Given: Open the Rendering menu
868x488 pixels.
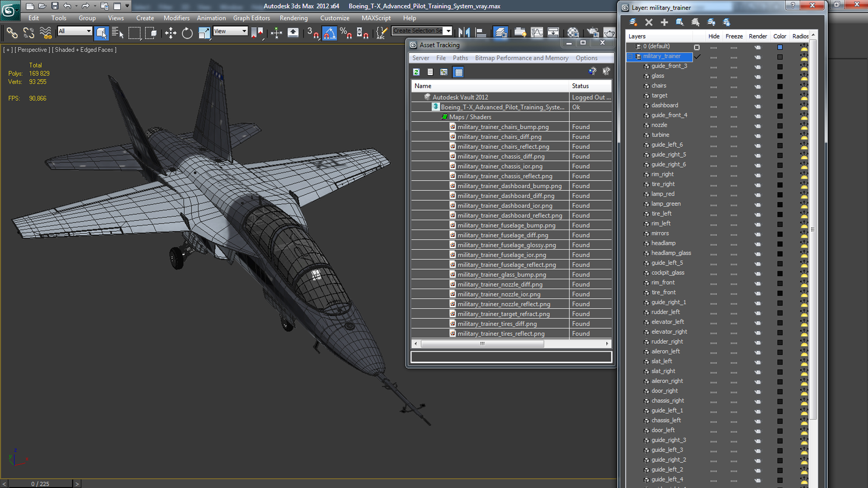Looking at the screenshot, I should pos(293,18).
